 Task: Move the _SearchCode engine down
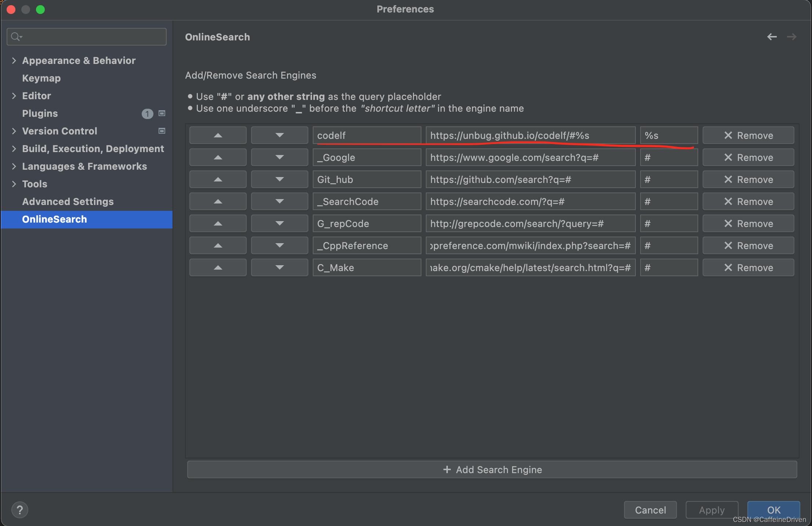pyautogui.click(x=279, y=201)
